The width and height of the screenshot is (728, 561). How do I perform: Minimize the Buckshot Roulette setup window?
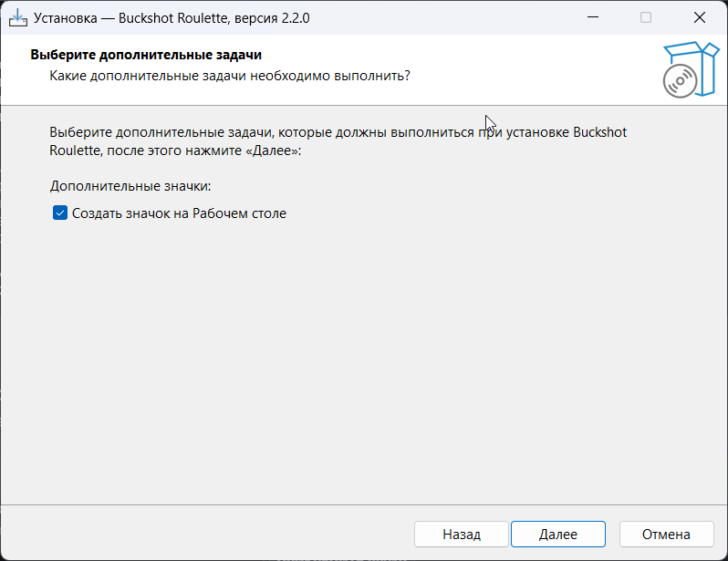click(593, 17)
